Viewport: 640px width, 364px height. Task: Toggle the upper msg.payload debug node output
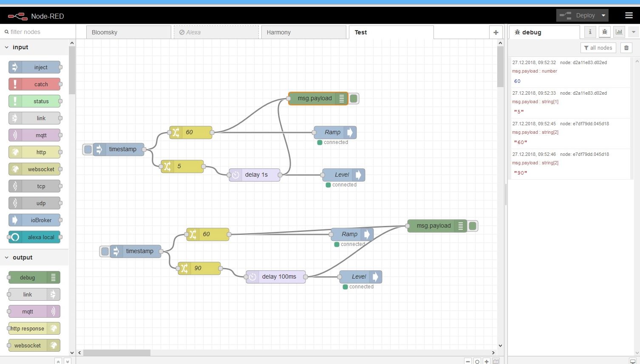(354, 99)
